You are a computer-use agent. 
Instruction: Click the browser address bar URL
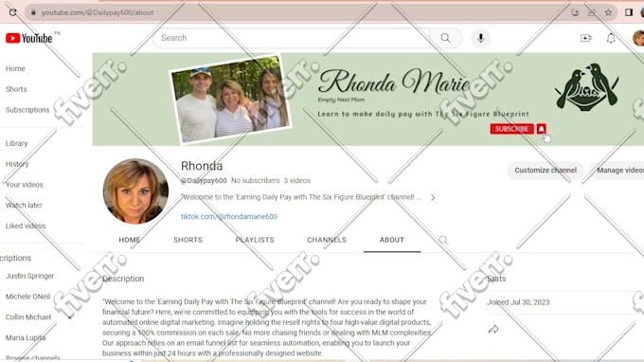pyautogui.click(x=98, y=12)
